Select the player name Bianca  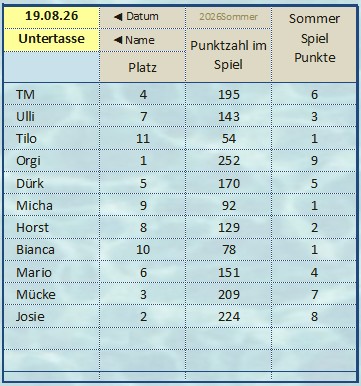point(35,250)
